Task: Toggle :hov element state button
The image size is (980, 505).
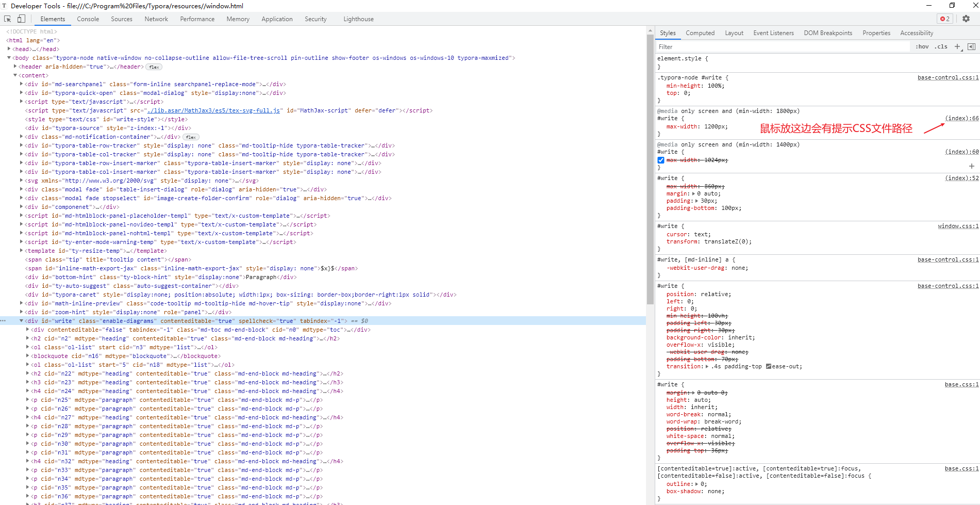Action: click(922, 46)
